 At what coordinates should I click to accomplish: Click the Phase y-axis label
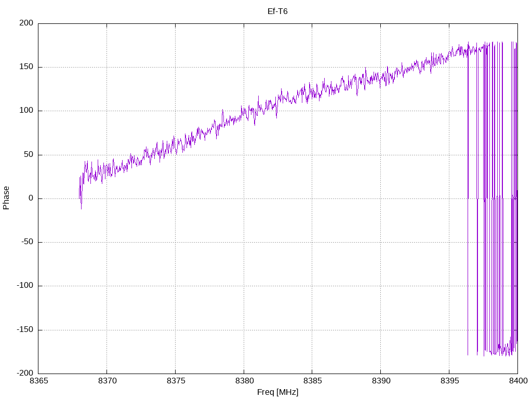[x=6, y=198]
